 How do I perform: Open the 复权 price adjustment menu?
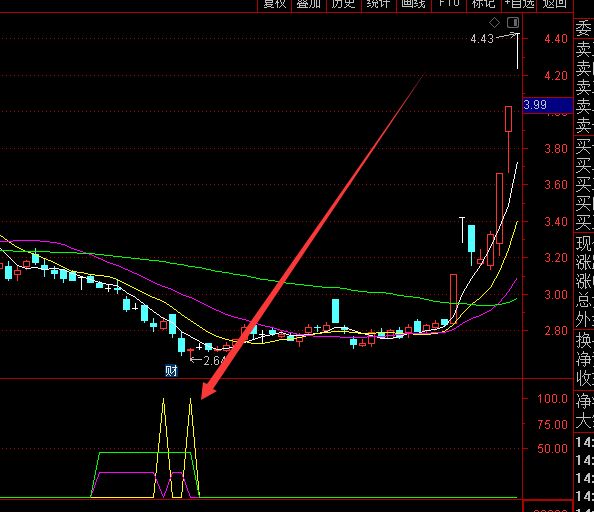click(x=275, y=4)
